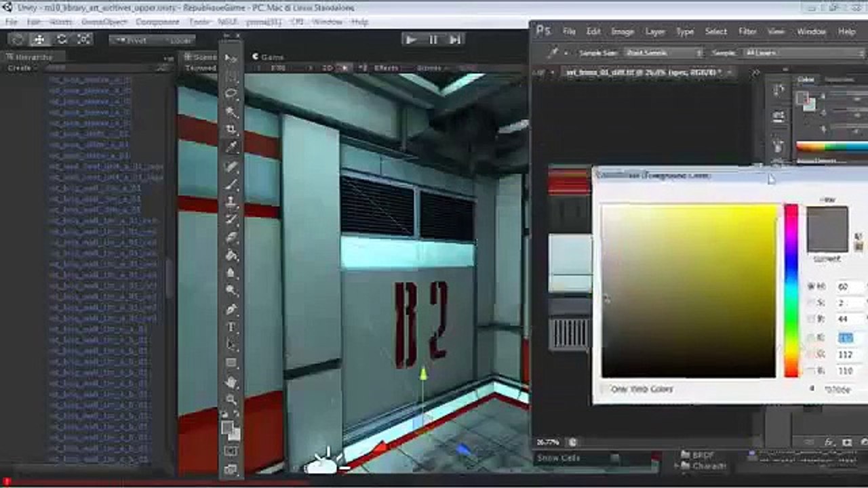Switch to the Scene tab

click(x=201, y=58)
